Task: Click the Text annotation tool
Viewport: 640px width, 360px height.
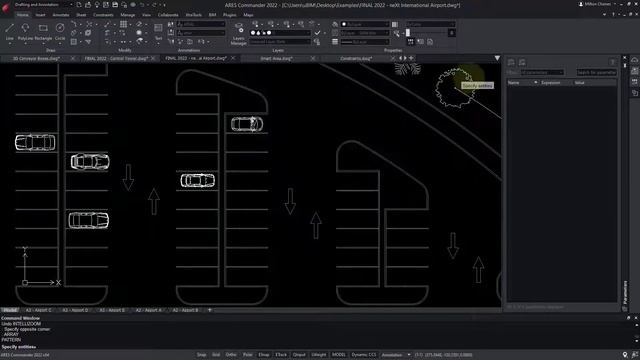Action: pos(158,31)
